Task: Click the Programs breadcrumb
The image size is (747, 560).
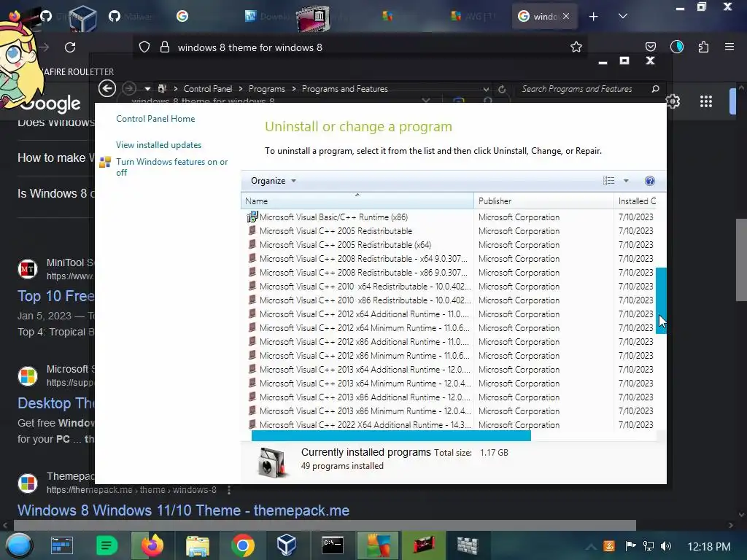Action: coord(267,89)
